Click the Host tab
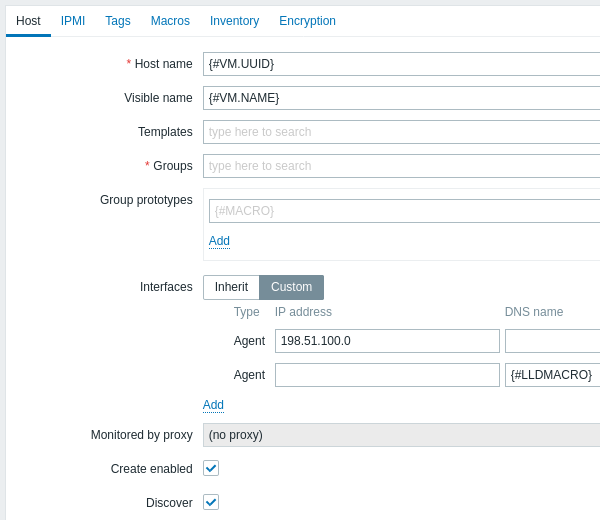 (28, 21)
